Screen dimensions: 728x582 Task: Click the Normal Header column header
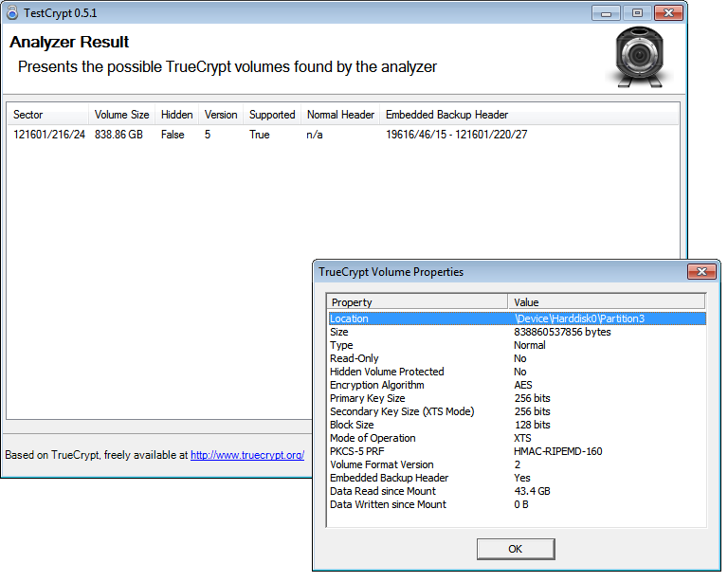click(340, 115)
